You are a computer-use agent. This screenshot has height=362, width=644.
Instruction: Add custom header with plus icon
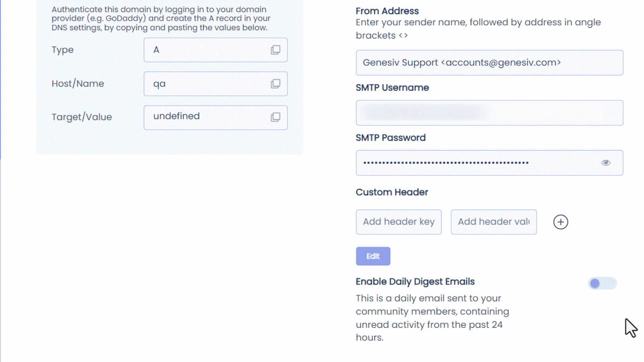point(561,222)
